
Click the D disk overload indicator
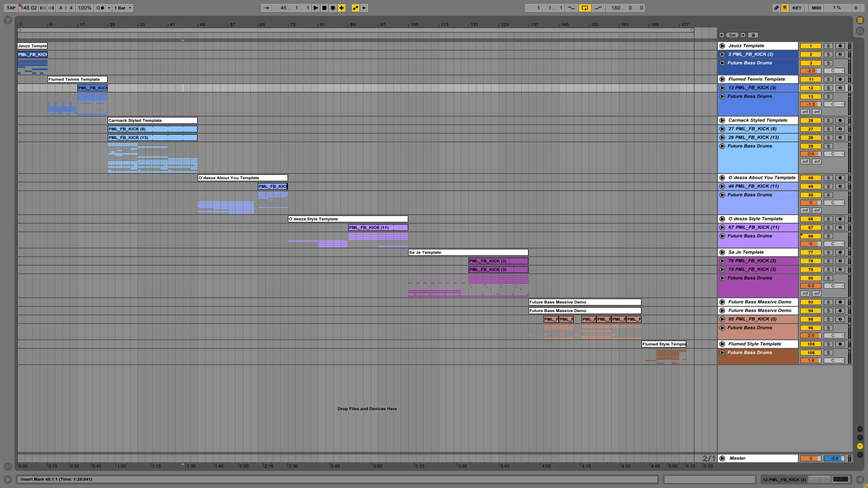tap(856, 8)
